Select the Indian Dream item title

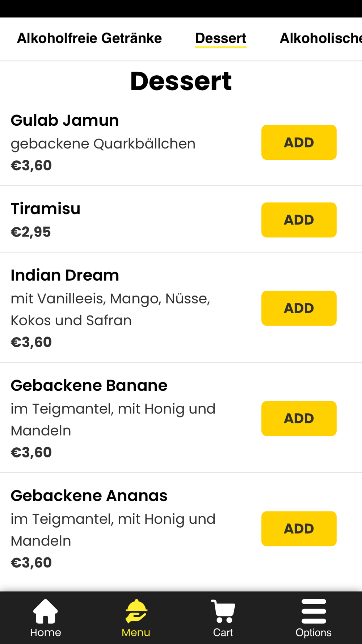pyautogui.click(x=65, y=275)
